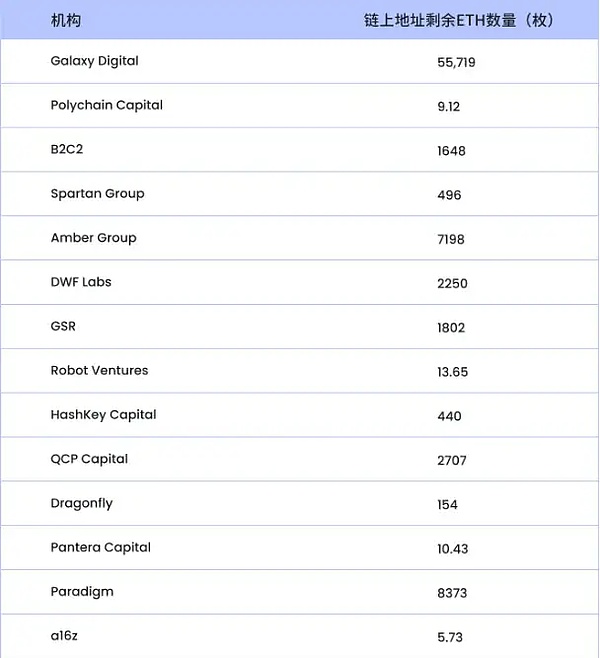The width and height of the screenshot is (600, 658).
Task: Select the Paradigm institution name
Action: point(82,591)
